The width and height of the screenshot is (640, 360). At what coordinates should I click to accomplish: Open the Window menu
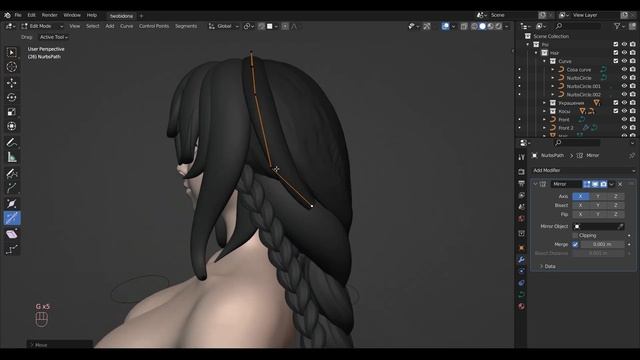click(x=72, y=15)
